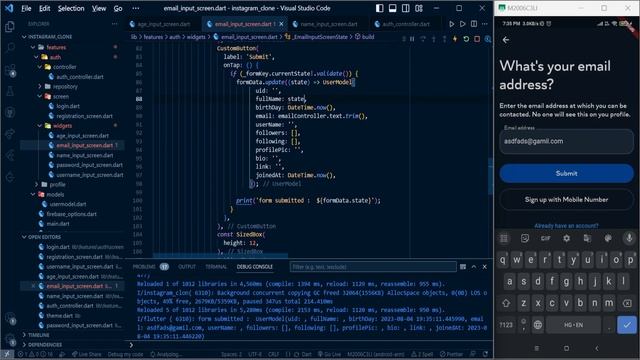Click red Stop debugging square icon
Viewport: 640px width, 360px height.
click(477, 39)
